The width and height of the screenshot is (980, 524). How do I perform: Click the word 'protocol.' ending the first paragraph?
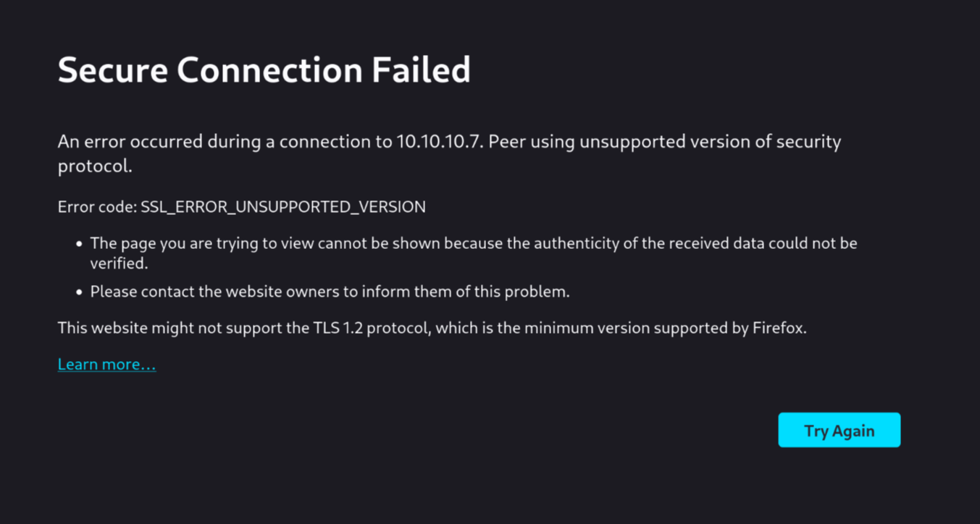(x=95, y=166)
